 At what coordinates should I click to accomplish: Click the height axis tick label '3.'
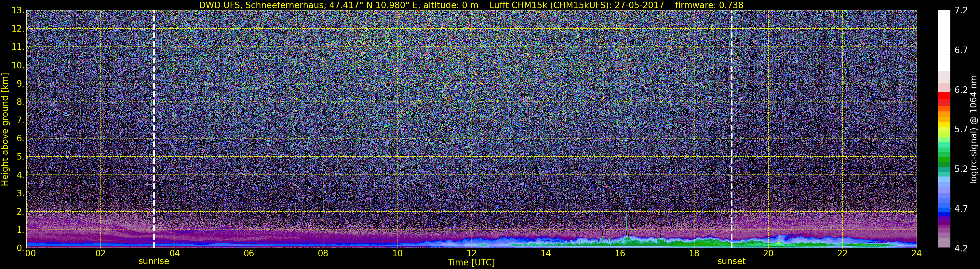click(x=20, y=193)
